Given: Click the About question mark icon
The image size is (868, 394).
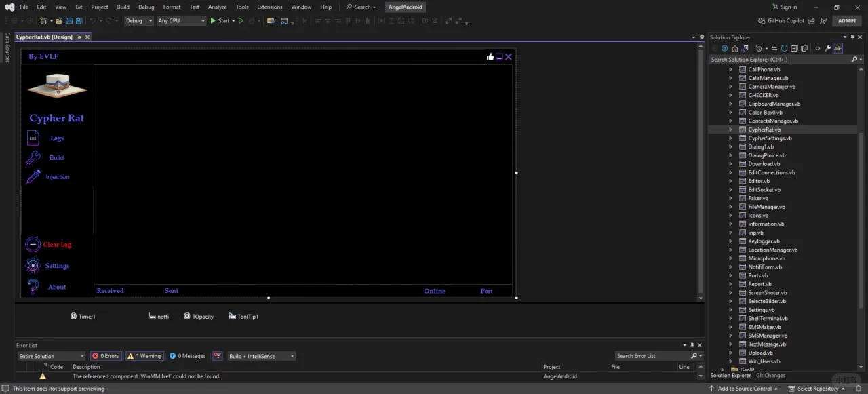Looking at the screenshot, I should (x=33, y=286).
